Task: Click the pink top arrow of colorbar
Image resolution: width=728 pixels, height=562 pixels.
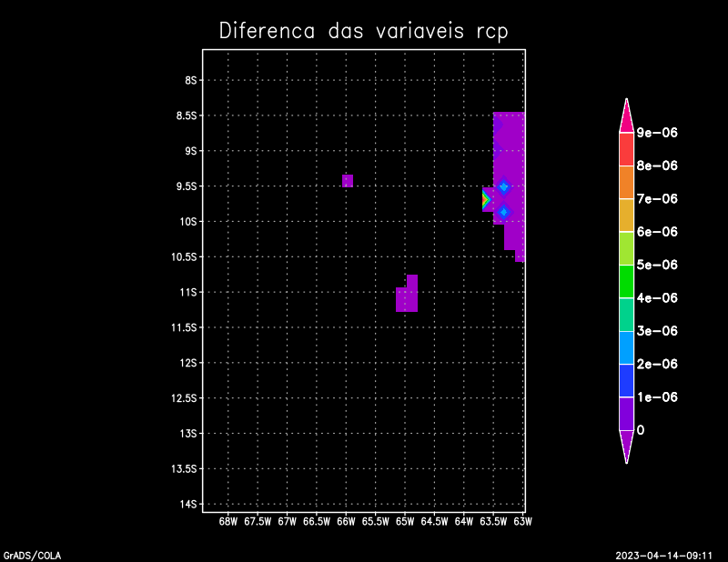Action: point(626,117)
